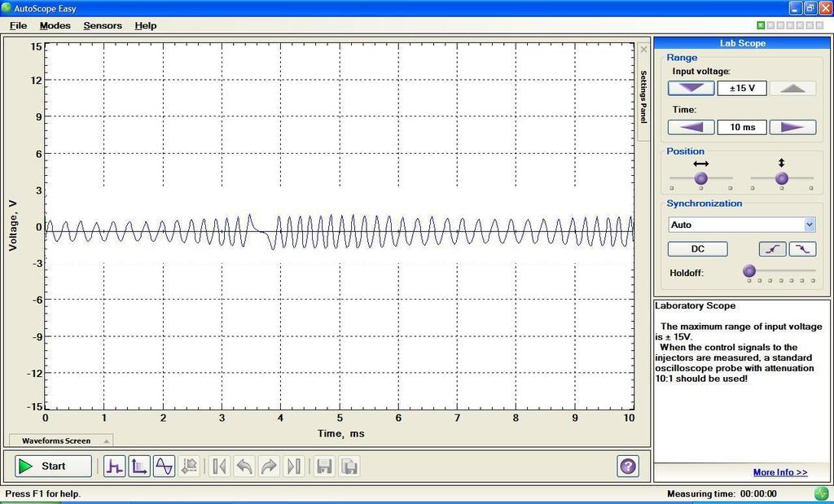Click the ±15 V input voltage field

(742, 88)
